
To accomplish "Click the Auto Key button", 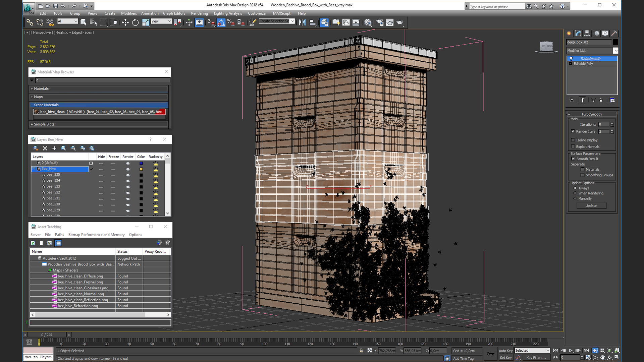I will click(x=505, y=351).
